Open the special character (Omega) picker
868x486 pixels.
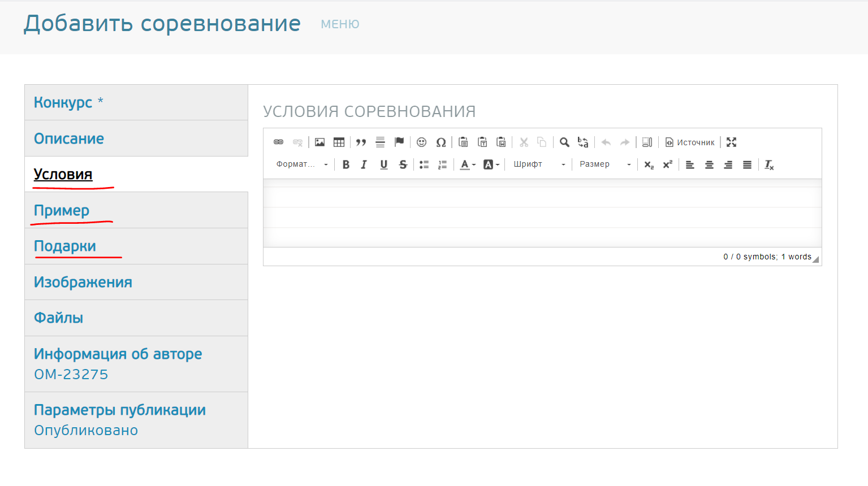tap(441, 142)
